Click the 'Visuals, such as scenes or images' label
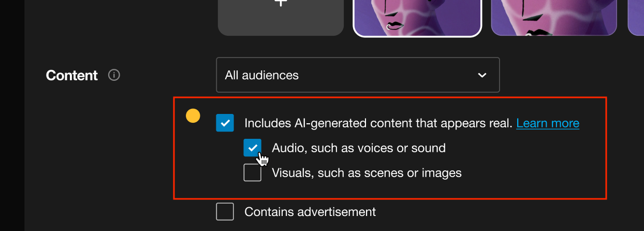The width and height of the screenshot is (644, 231). point(367,172)
